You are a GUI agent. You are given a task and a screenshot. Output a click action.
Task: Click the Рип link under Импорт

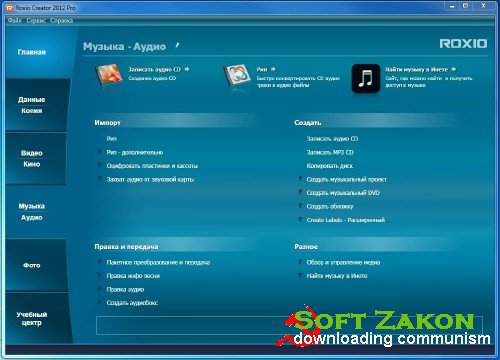(x=112, y=139)
